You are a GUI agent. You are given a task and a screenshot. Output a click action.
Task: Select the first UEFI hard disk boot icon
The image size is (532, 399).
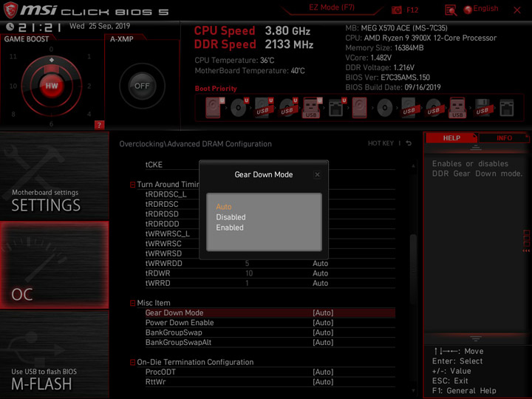tap(214, 108)
